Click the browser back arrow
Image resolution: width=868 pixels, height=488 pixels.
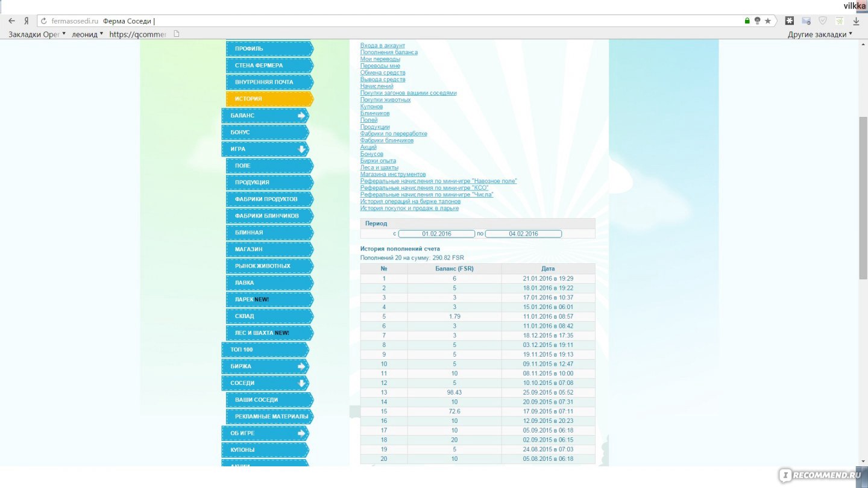pos(11,20)
